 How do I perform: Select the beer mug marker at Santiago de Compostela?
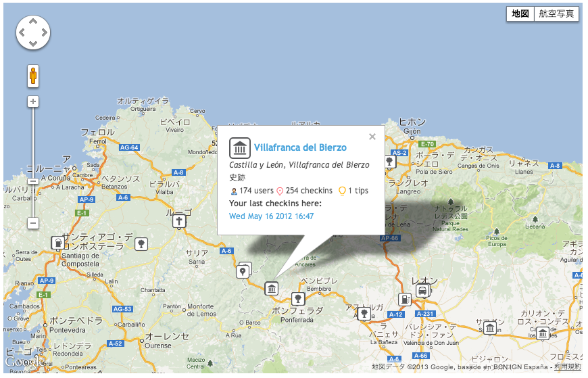coord(58,243)
